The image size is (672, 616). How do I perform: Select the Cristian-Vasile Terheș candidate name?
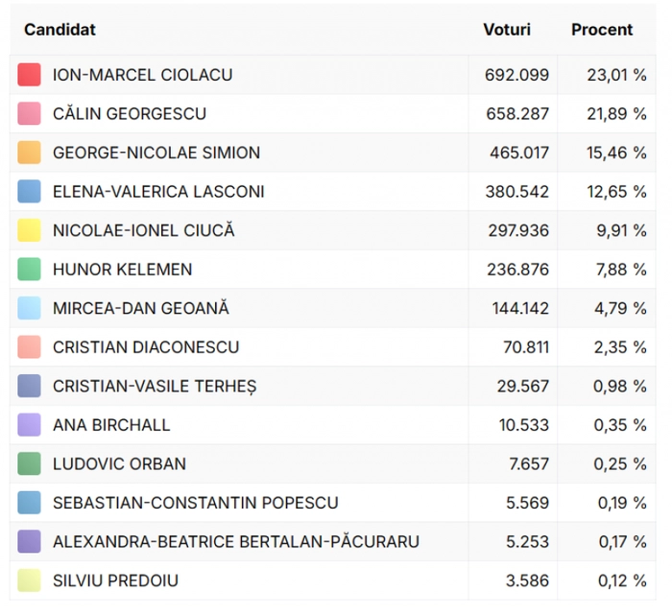[x=155, y=387]
